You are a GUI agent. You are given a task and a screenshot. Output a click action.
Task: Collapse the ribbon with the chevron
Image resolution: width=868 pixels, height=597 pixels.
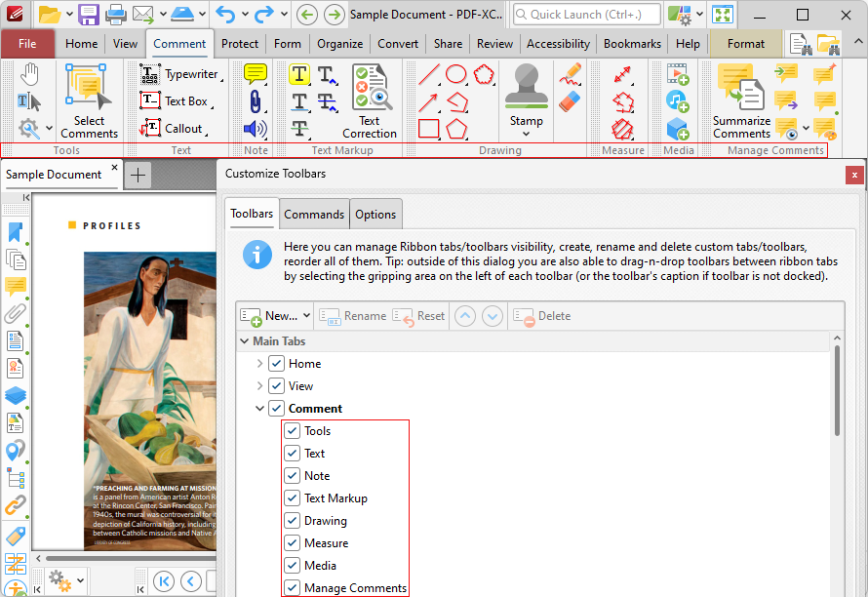(x=857, y=41)
